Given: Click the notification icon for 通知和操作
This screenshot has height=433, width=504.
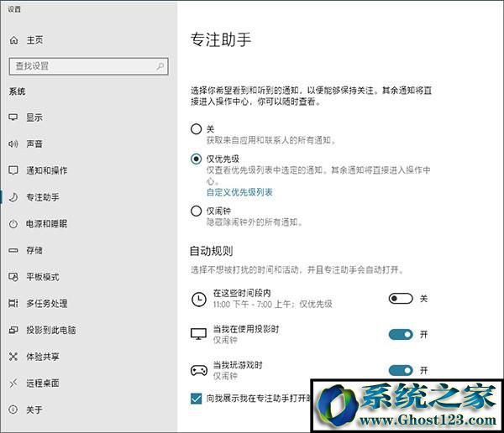Looking at the screenshot, I should point(13,170).
